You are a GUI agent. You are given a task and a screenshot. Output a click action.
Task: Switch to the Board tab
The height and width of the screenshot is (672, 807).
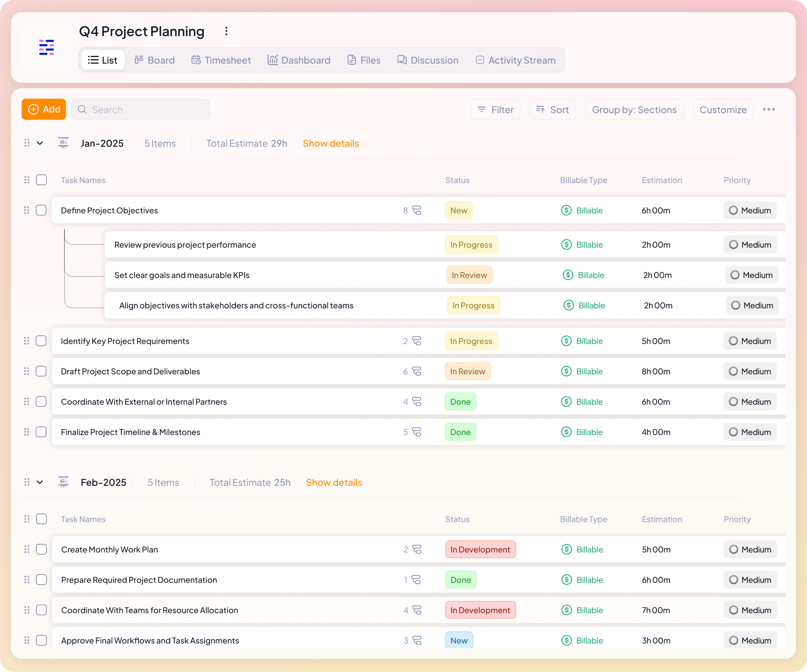155,60
